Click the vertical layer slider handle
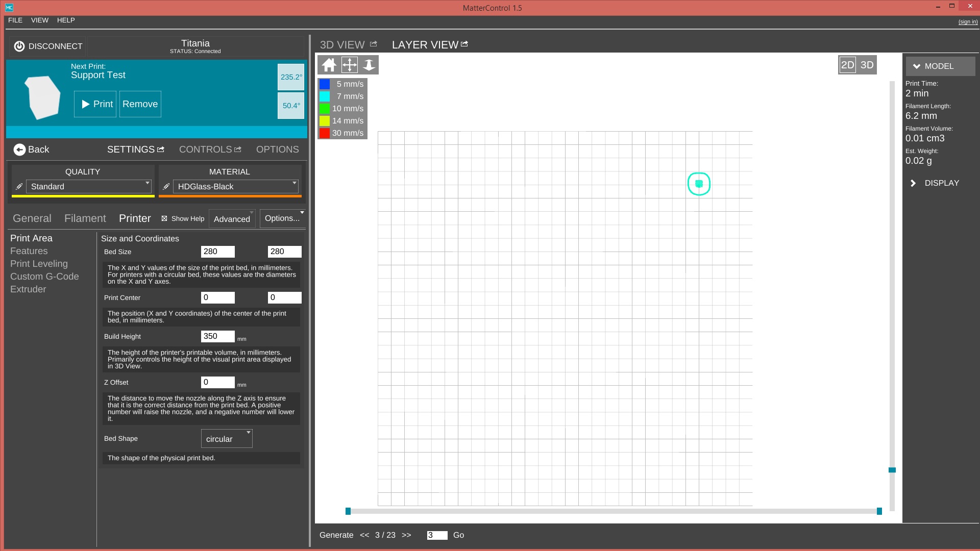 pos(892,470)
